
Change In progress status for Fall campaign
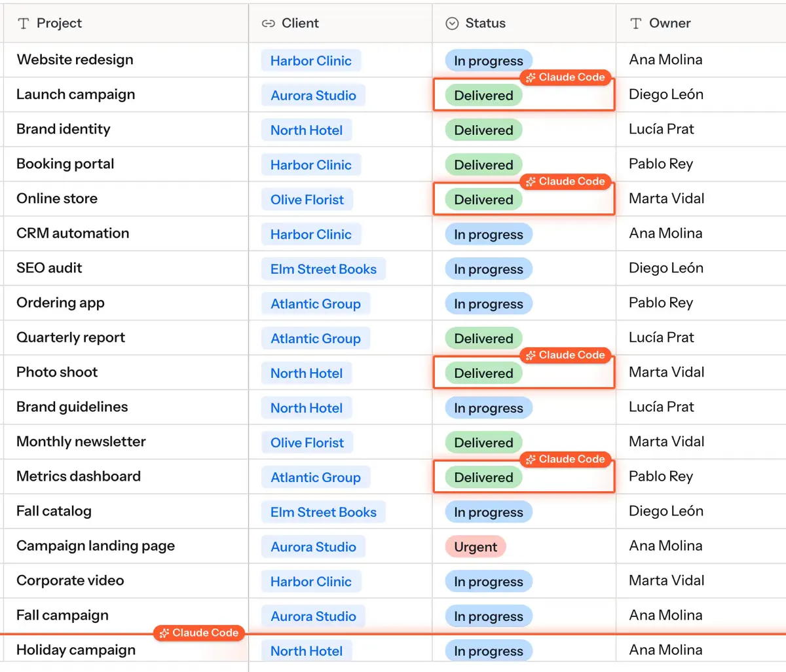(x=489, y=616)
